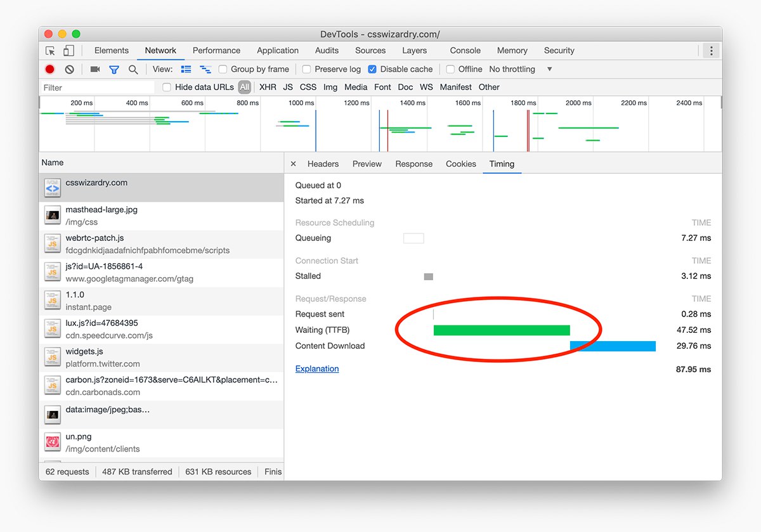Click the carbon.js file icon
Image resolution: width=761 pixels, height=532 pixels.
click(52, 386)
